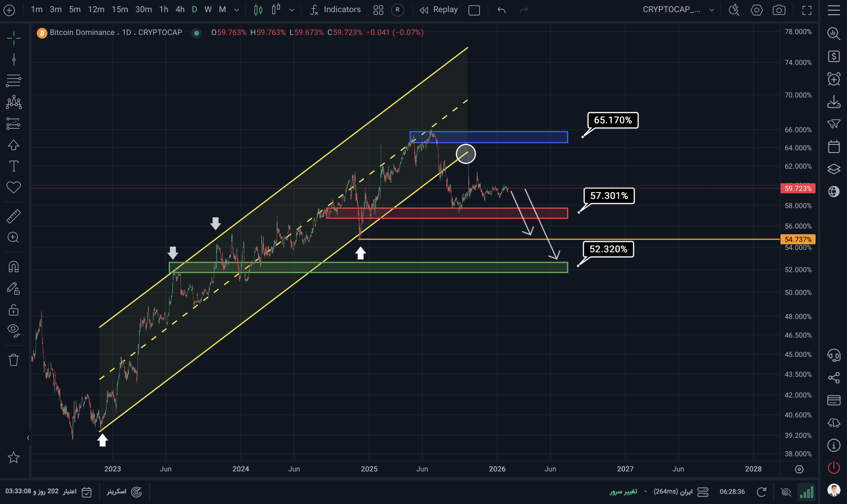Switch to daily D timeframe
The image size is (847, 504).
194,10
